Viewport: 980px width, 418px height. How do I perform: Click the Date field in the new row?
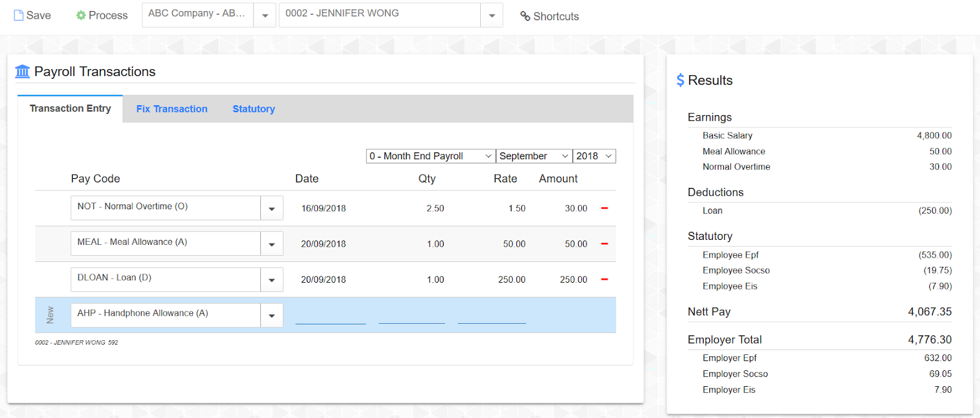[x=330, y=316]
